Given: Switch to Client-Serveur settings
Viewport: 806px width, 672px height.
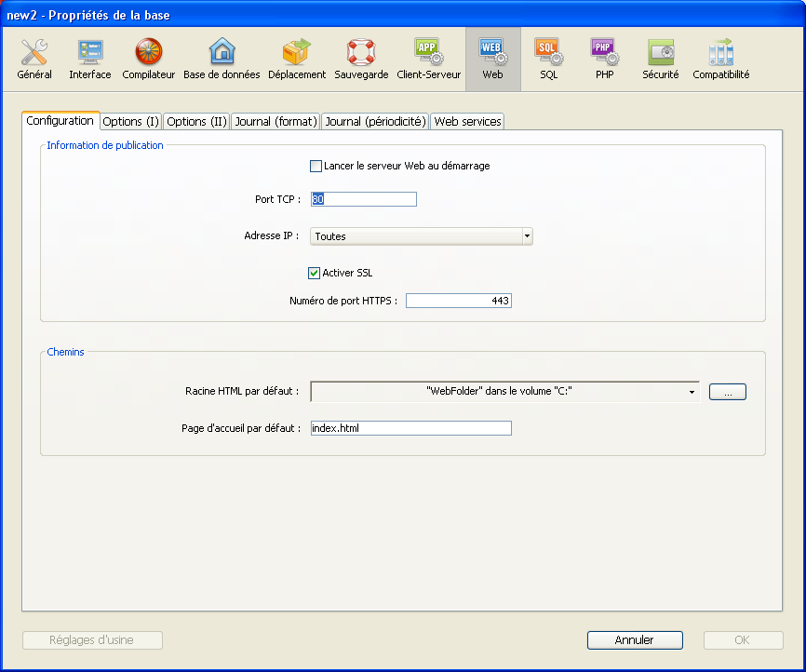Looking at the screenshot, I should (428, 59).
